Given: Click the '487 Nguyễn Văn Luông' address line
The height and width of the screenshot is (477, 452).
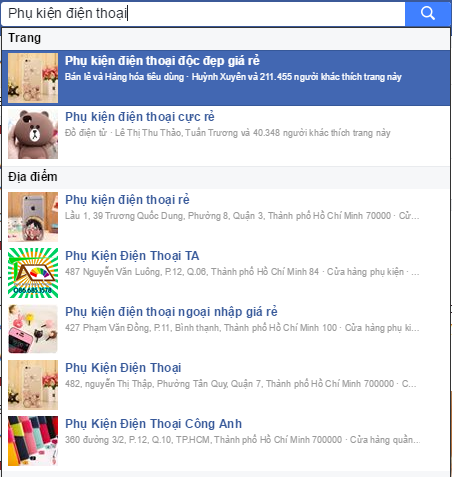Looking at the screenshot, I should pos(242,272).
